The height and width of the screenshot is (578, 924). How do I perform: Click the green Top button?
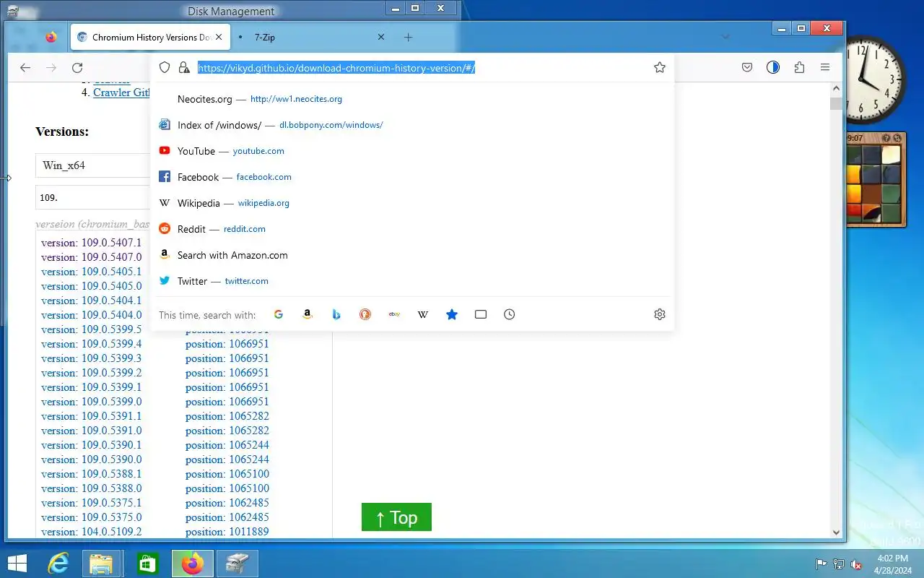point(396,517)
